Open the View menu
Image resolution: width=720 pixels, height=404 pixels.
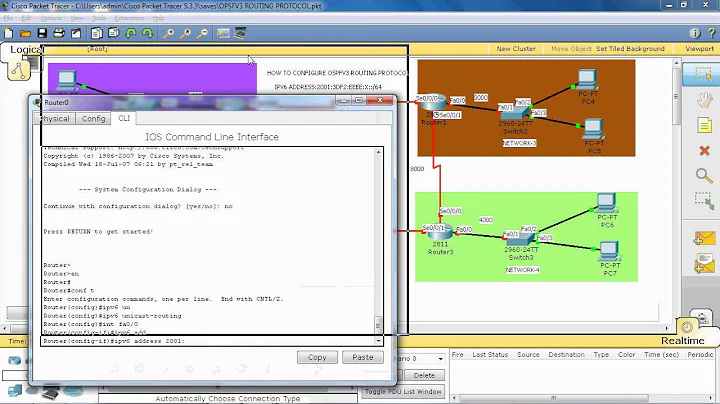pyautogui.click(x=77, y=18)
